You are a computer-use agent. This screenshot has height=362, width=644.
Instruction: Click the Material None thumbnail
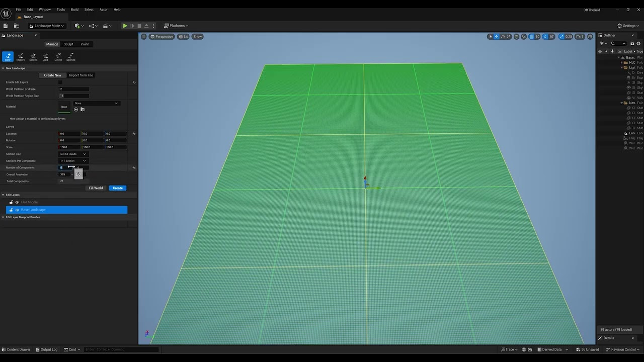click(64, 107)
